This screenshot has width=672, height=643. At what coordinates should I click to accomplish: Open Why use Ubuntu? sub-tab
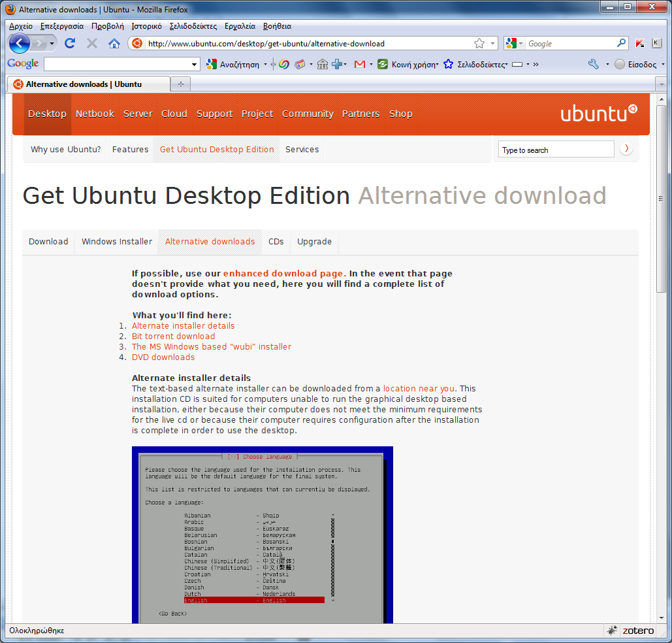[x=65, y=149]
